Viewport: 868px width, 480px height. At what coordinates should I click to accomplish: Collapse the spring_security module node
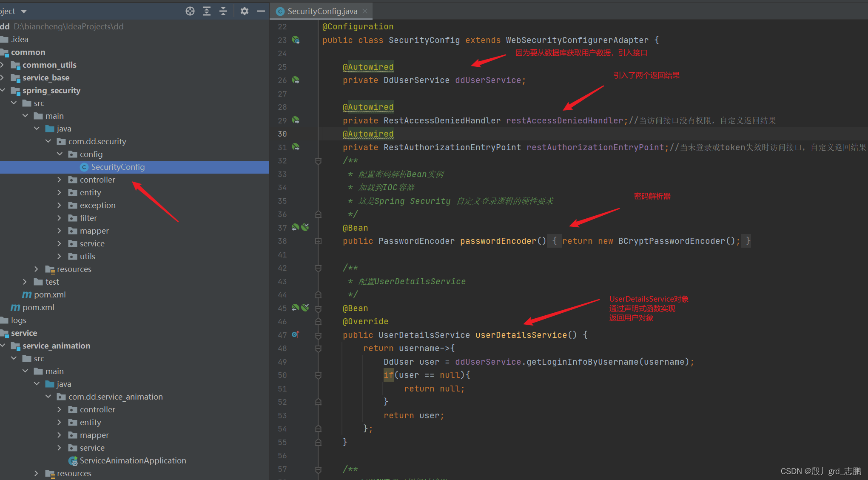(x=3, y=90)
